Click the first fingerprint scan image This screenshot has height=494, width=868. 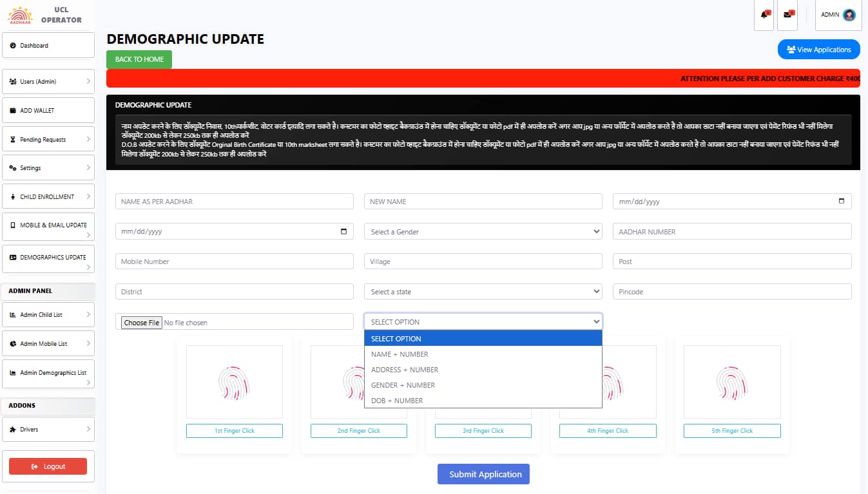pyautogui.click(x=234, y=383)
